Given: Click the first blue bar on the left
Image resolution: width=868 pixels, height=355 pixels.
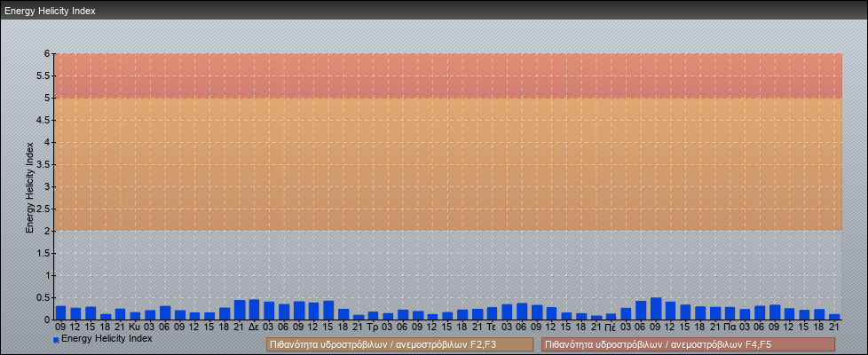Looking at the screenshot, I should [x=60, y=312].
